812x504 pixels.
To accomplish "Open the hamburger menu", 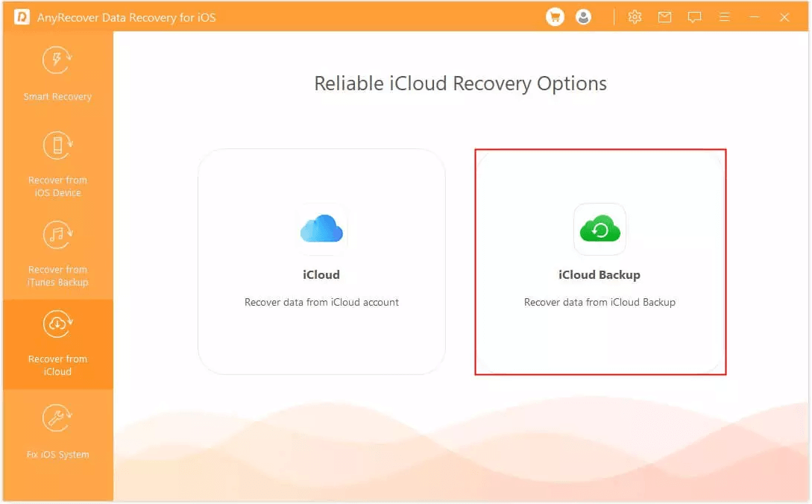I will tap(724, 16).
